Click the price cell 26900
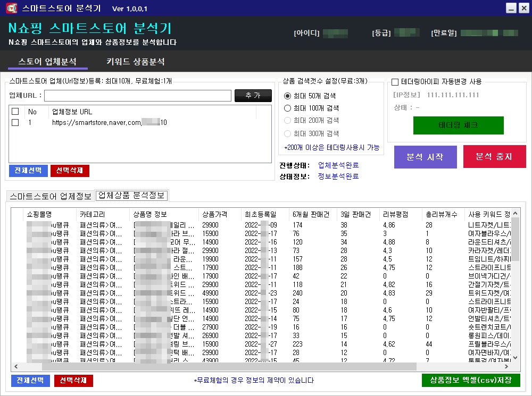The image size is (532, 396). [x=210, y=335]
